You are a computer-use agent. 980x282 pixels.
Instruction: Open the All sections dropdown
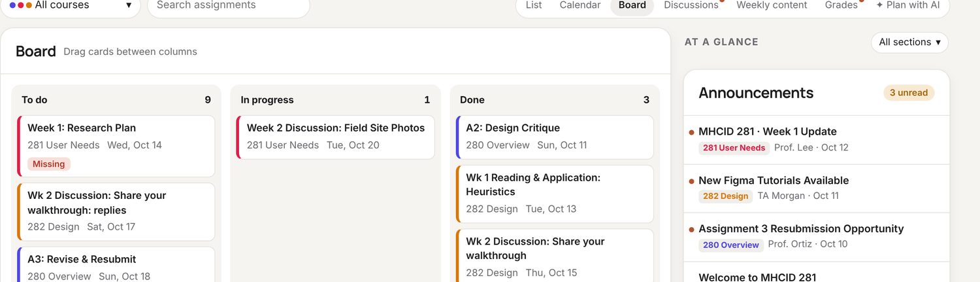coord(909,42)
